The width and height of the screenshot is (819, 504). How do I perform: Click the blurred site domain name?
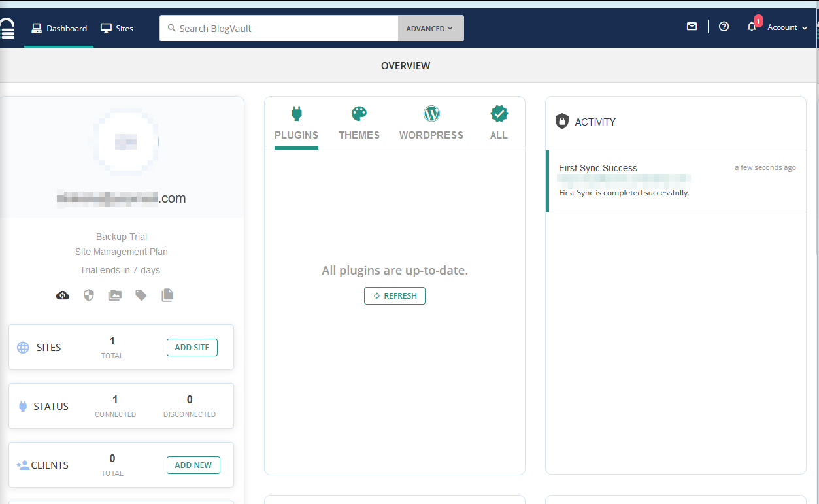(x=121, y=199)
